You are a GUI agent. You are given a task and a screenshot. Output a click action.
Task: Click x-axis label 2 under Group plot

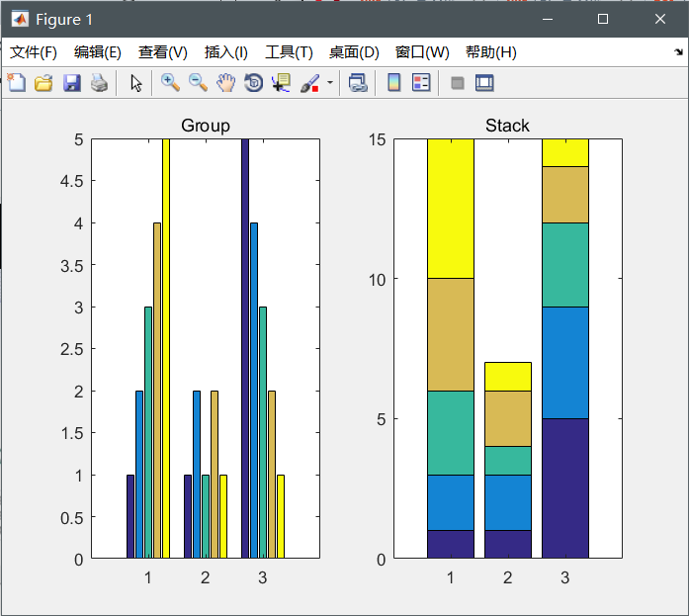click(206, 577)
